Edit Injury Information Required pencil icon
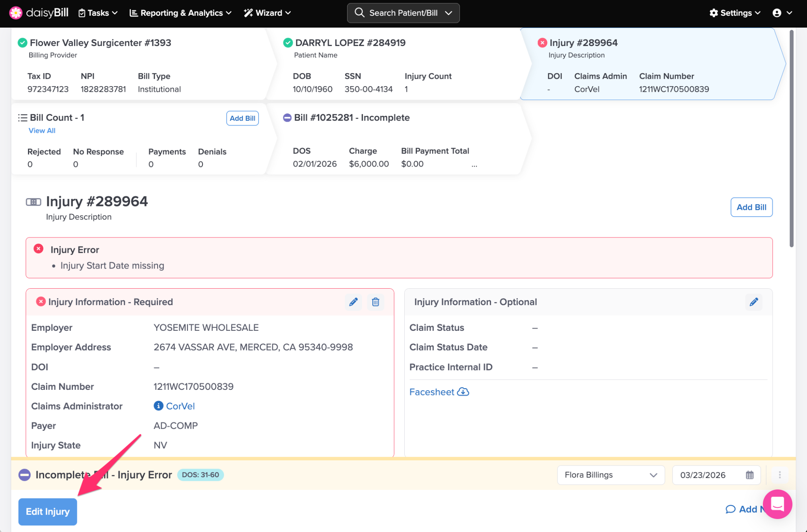807x532 pixels. click(353, 302)
